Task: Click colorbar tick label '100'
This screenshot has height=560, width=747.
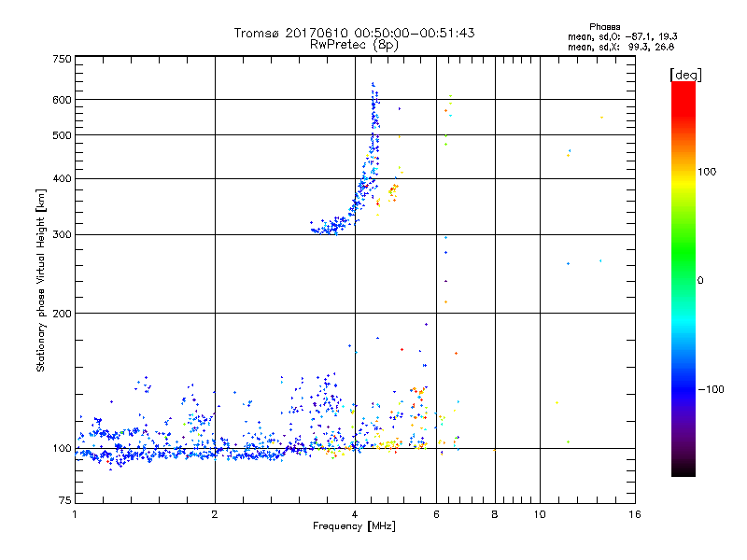Action: point(707,172)
